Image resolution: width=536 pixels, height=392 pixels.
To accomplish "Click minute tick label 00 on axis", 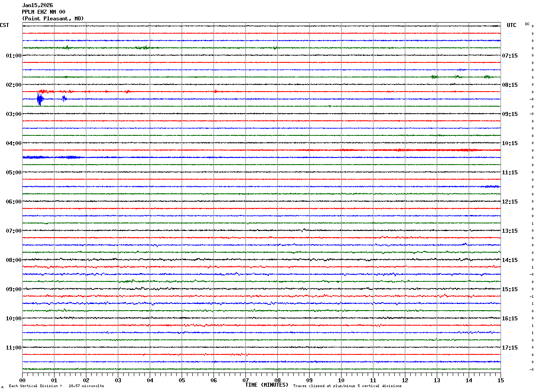I will point(22,380).
